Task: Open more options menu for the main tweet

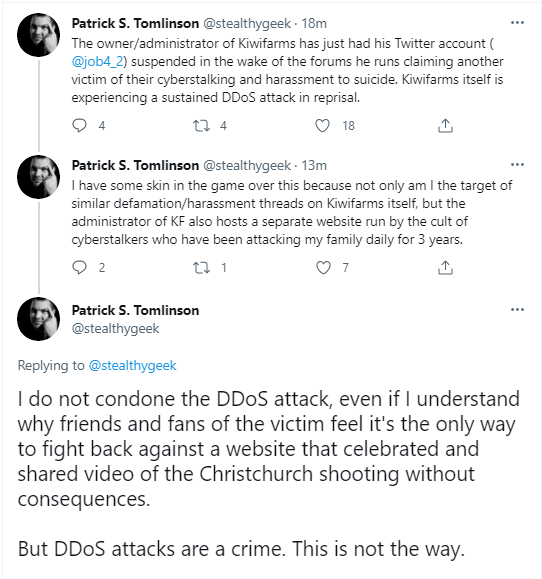Action: click(517, 310)
